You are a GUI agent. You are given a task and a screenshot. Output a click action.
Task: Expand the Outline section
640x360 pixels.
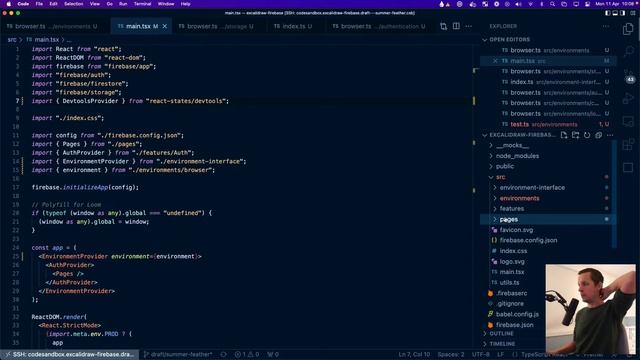[x=501, y=333]
